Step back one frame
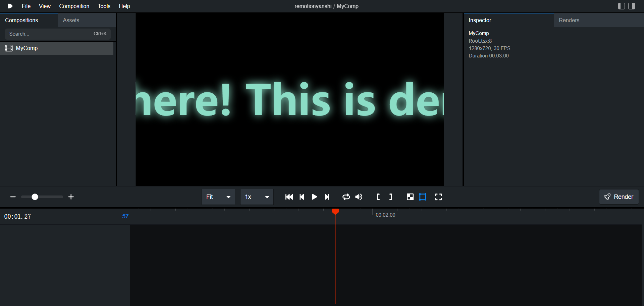 coord(302,197)
